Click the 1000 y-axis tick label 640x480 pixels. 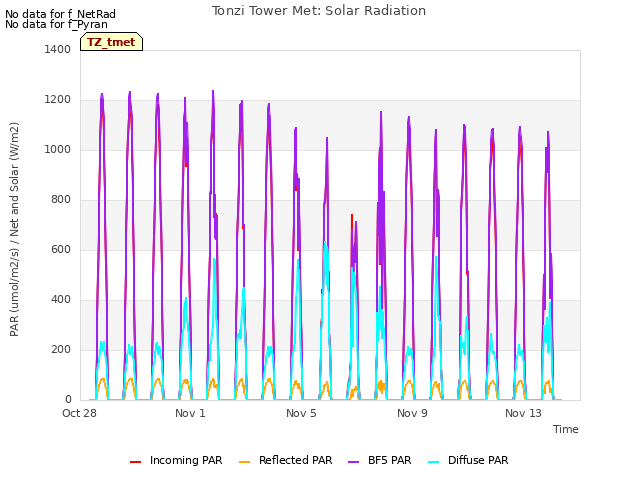coord(58,149)
